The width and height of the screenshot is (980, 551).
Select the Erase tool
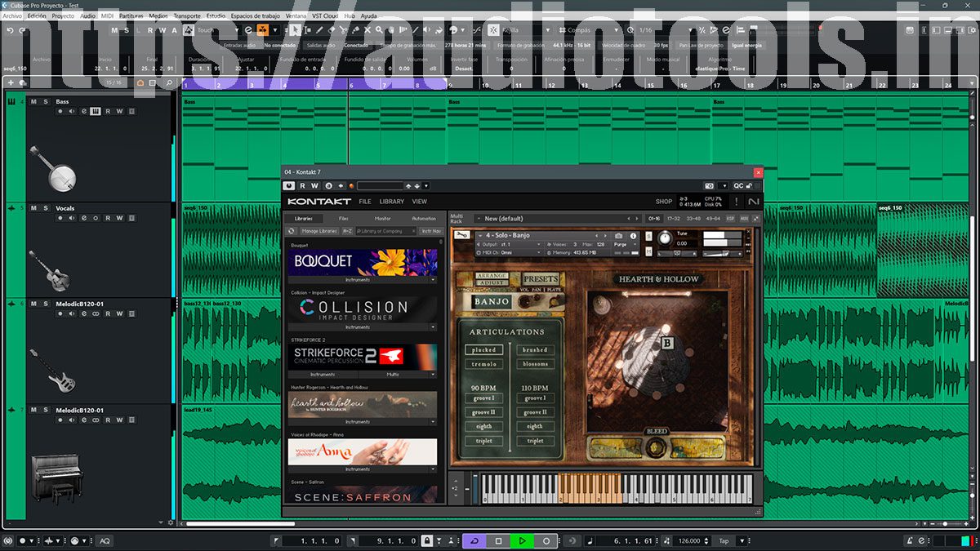click(331, 30)
